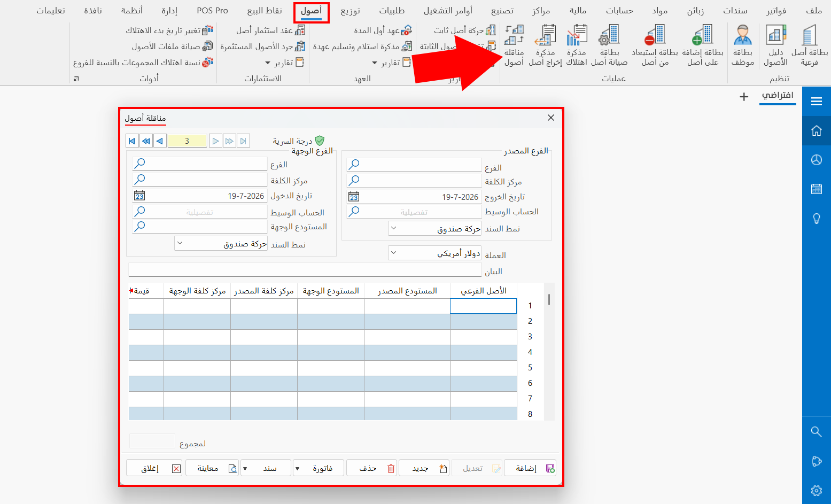Open the أصول ribbon tab
This screenshot has width=831, height=504.
pyautogui.click(x=312, y=11)
